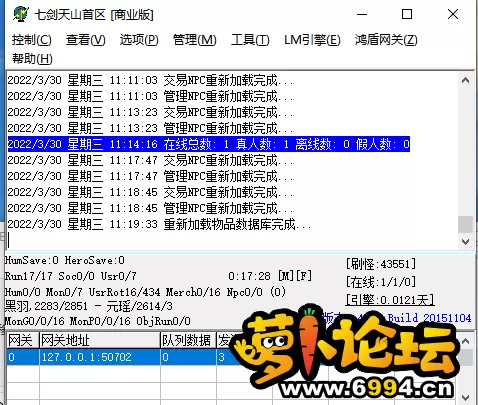Click the log scrollbar thumb
The image size is (478, 405).
coord(465,224)
